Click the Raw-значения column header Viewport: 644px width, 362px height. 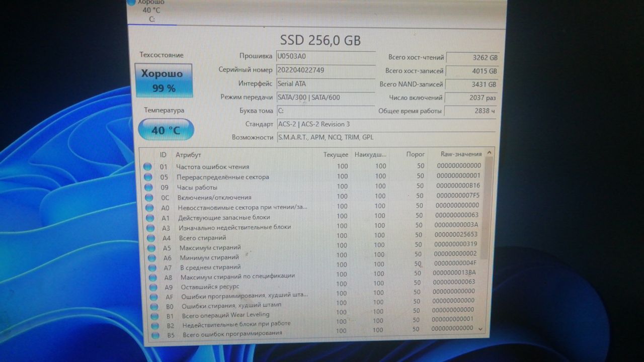[461, 154]
